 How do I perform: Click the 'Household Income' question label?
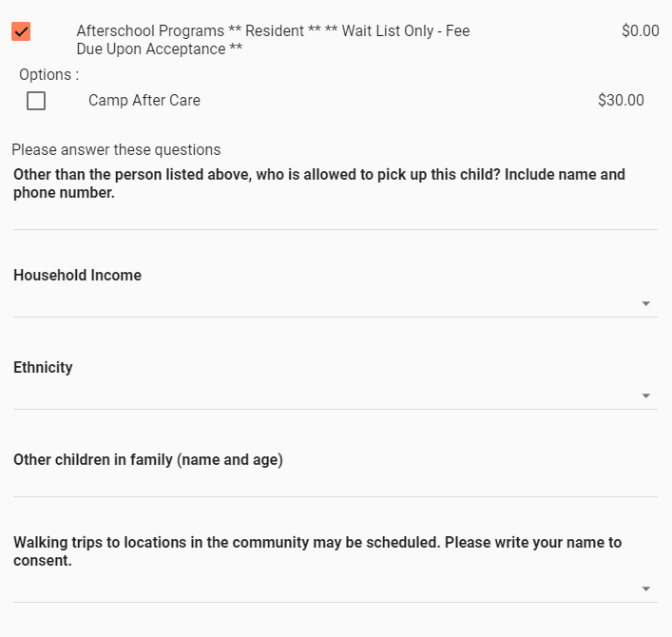coord(77,276)
